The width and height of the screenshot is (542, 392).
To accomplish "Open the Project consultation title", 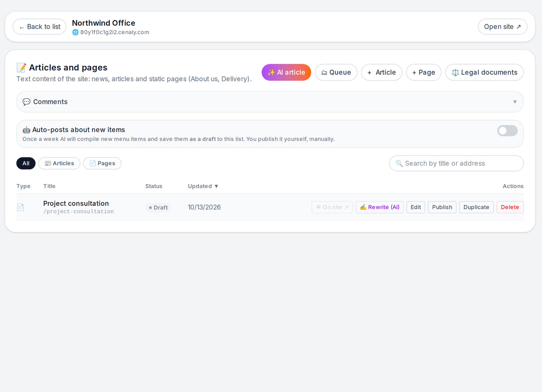I will (x=76, y=203).
